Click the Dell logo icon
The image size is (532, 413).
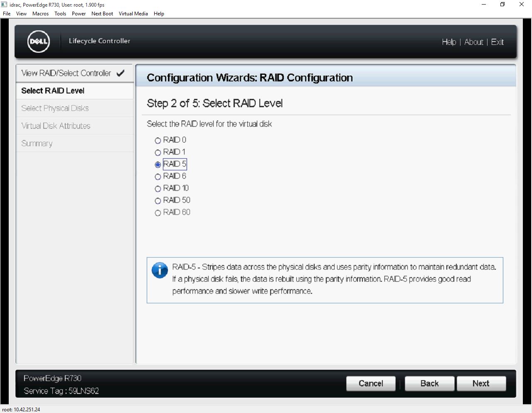39,42
